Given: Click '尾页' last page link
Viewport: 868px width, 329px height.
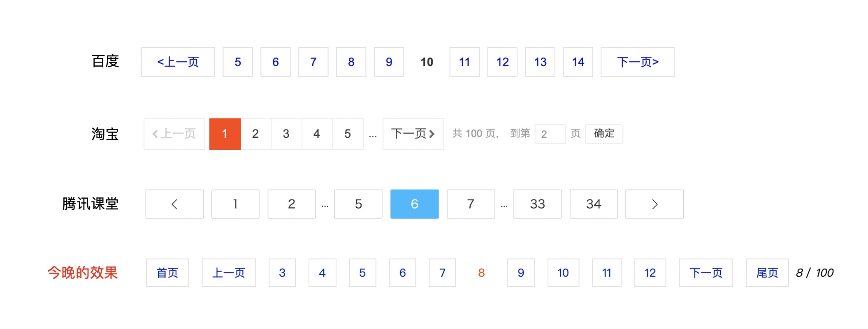Looking at the screenshot, I should [767, 273].
